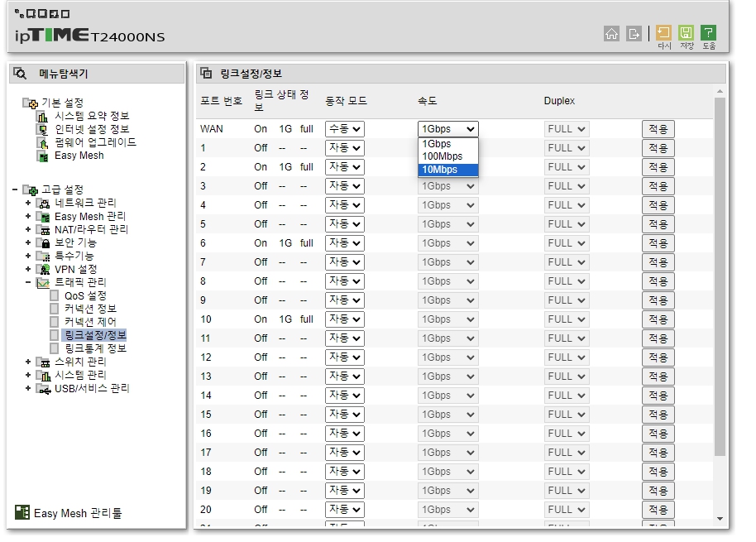Click the orange 다시 (restart) icon

pyautogui.click(x=663, y=31)
